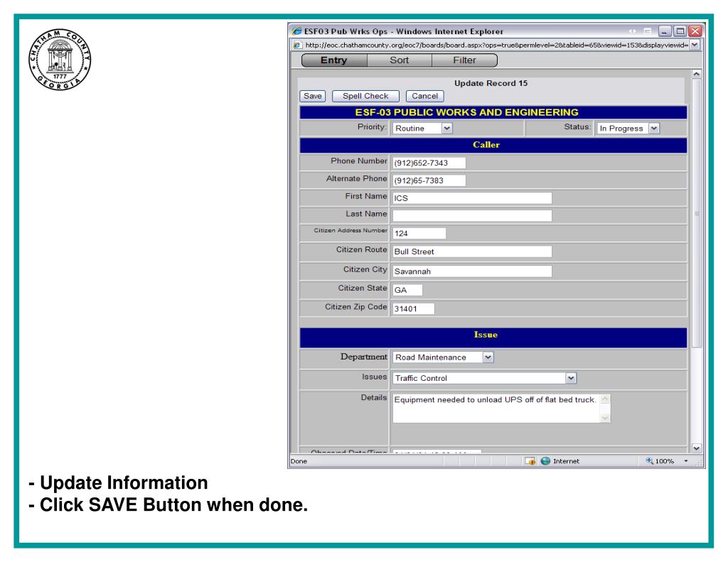The image size is (728, 562).
Task: Click the vertical page scrollbar thumb
Action: (697, 213)
